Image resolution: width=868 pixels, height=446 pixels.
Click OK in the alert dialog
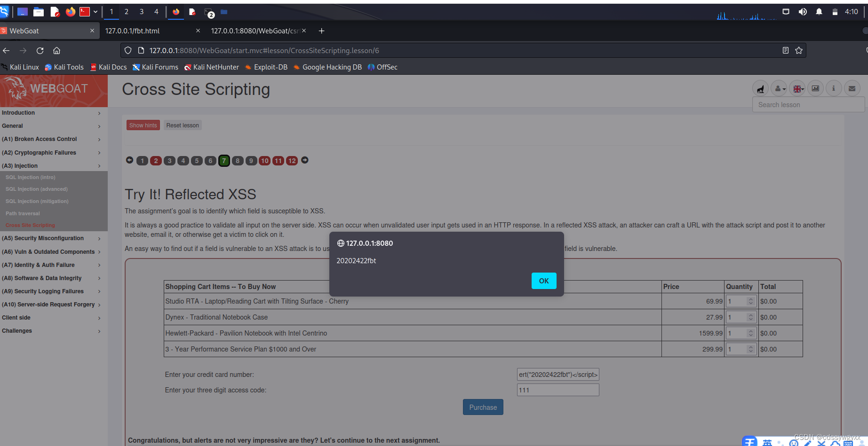coord(544,281)
